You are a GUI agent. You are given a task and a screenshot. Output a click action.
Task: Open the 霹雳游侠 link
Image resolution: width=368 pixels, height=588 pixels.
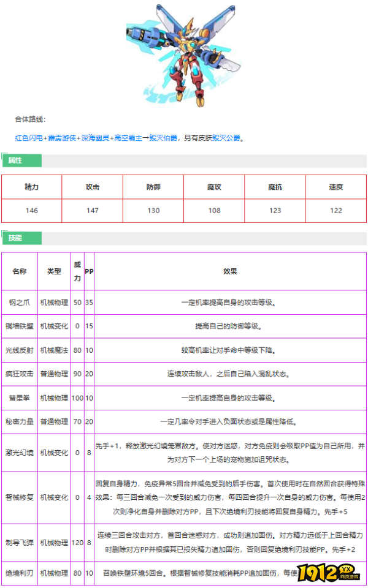pyautogui.click(x=61, y=138)
